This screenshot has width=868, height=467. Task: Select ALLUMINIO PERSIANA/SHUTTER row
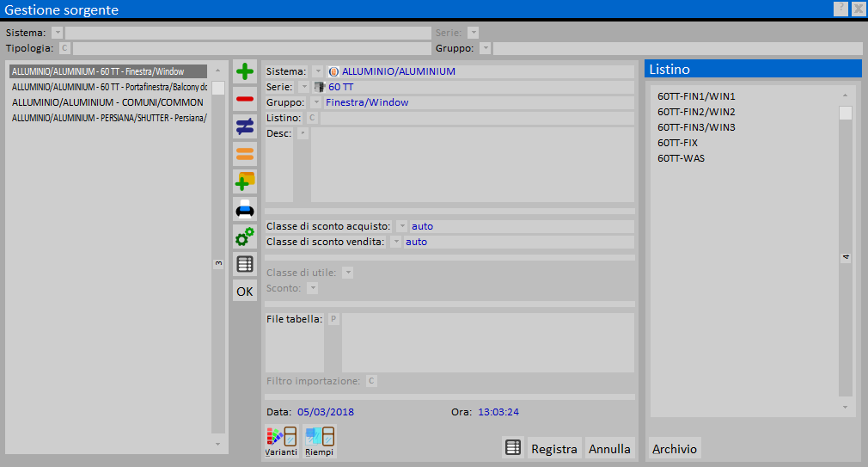(108, 118)
